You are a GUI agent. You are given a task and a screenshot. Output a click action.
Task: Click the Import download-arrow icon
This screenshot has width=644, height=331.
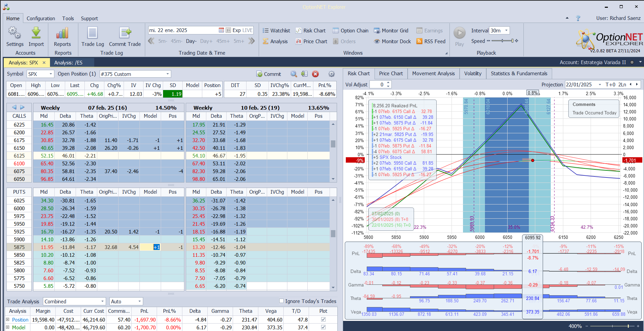36,33
